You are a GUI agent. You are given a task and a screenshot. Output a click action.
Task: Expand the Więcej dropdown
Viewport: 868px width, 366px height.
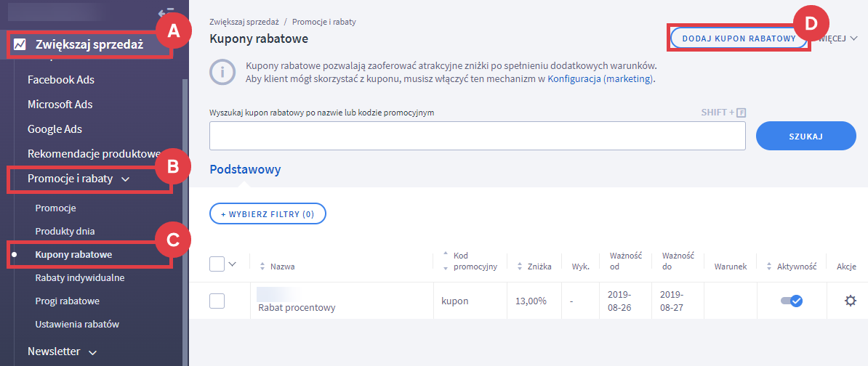click(x=840, y=38)
